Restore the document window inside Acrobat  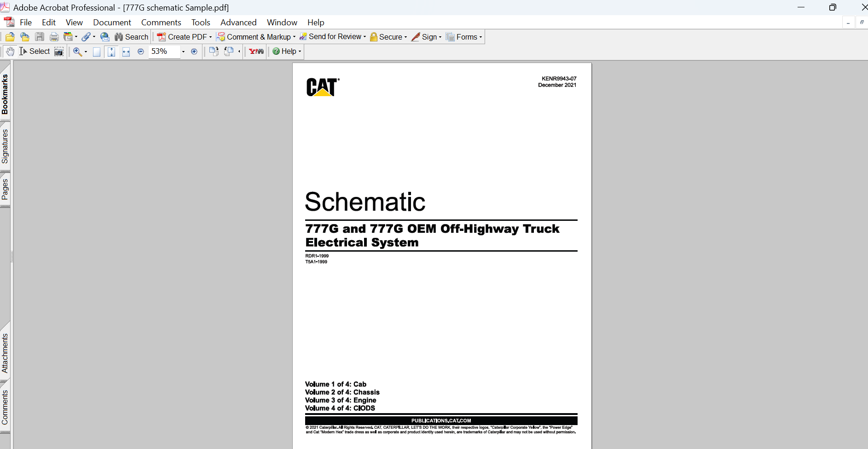coord(862,23)
